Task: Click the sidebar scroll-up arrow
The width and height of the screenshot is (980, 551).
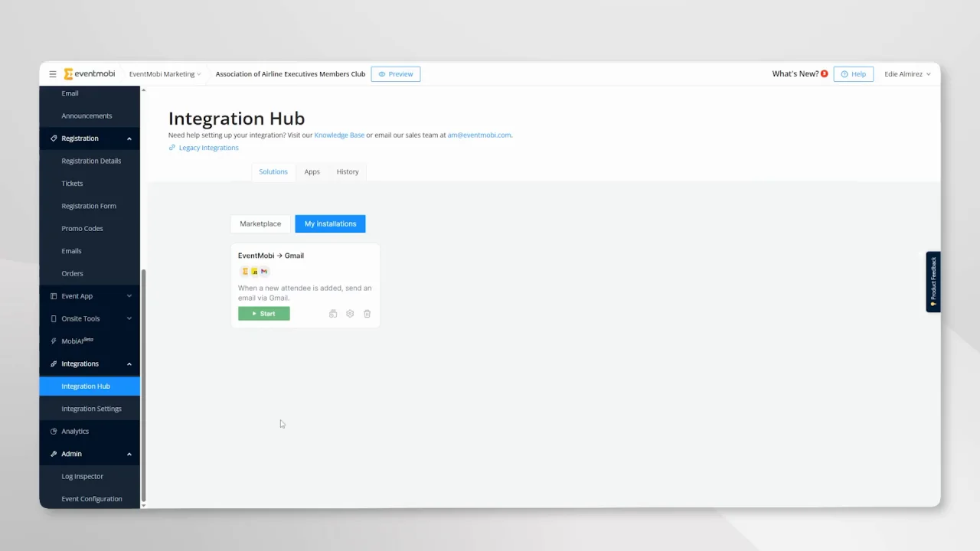Action: [x=143, y=90]
